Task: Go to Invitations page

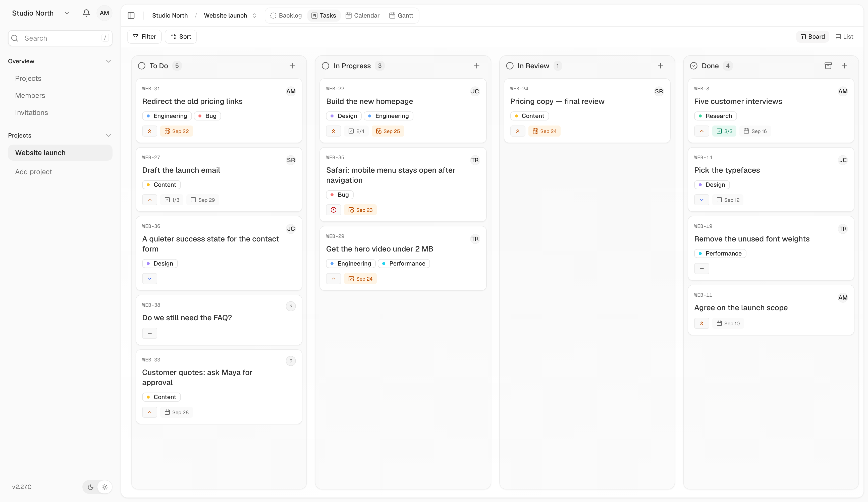Action: (x=31, y=113)
